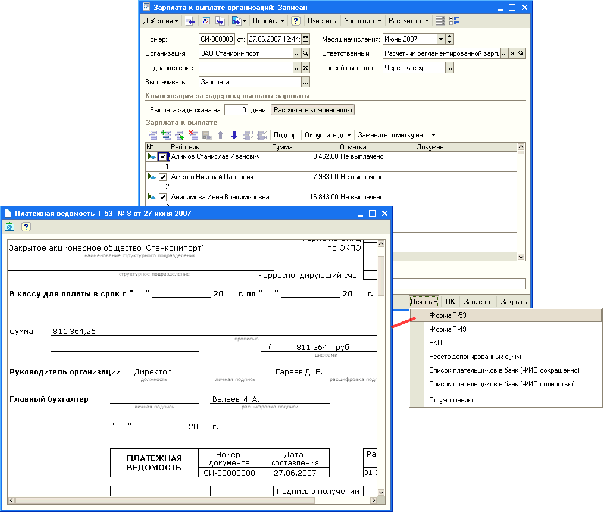Delete the row using the red X icon
This screenshot has height=513, width=604.
point(193,135)
